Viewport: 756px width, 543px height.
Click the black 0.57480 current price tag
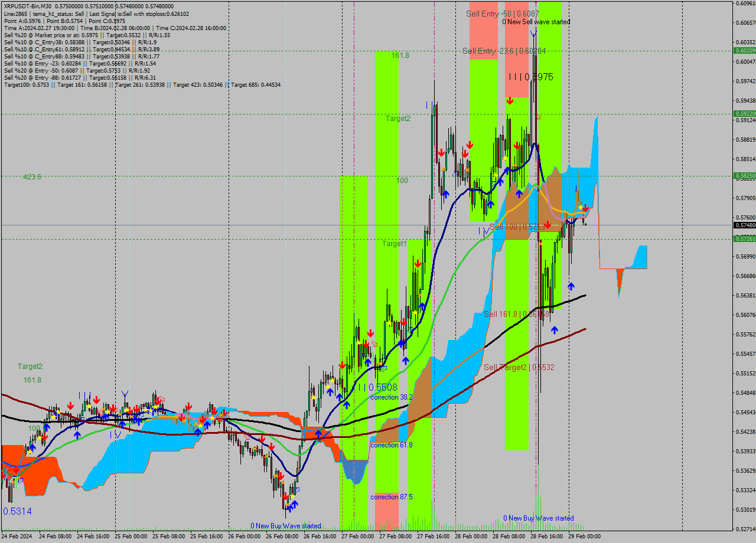point(744,225)
